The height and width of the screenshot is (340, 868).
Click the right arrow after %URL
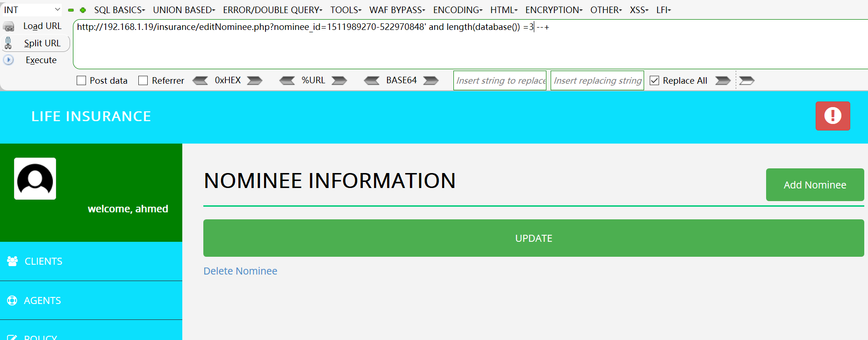pos(339,80)
